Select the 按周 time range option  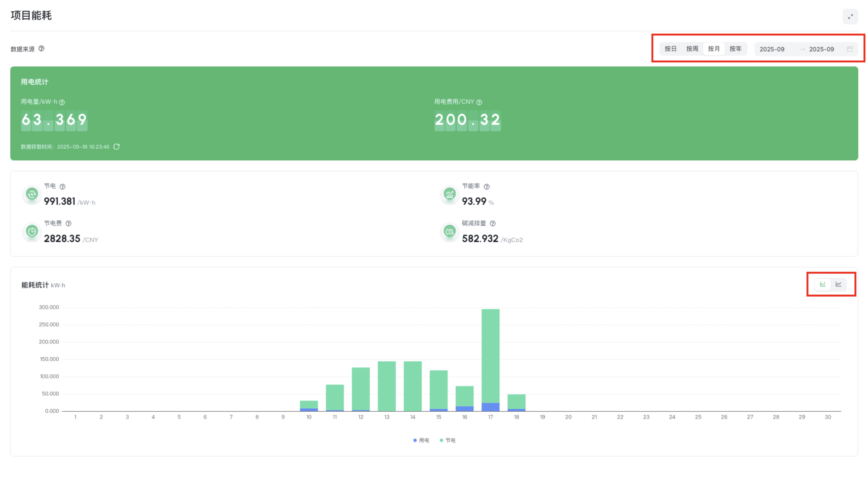(692, 49)
